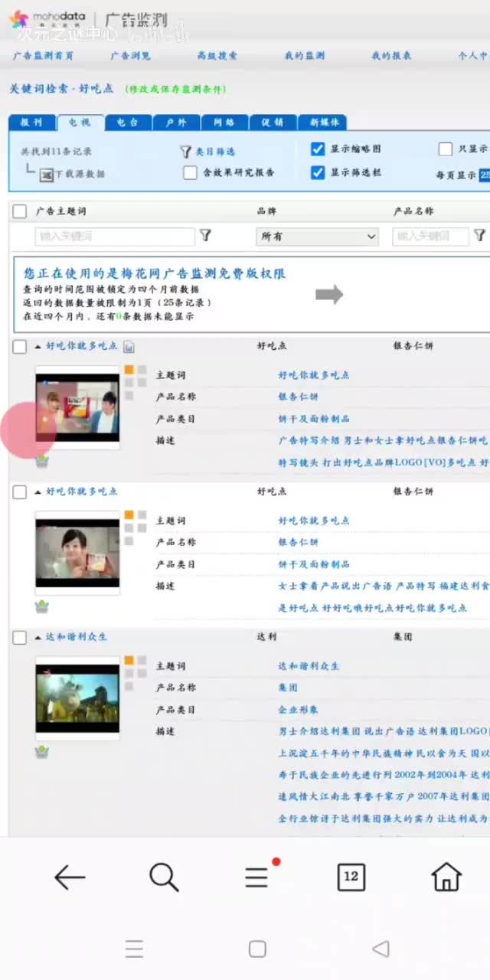Click the gray arrow in the free-version notice

(x=329, y=294)
